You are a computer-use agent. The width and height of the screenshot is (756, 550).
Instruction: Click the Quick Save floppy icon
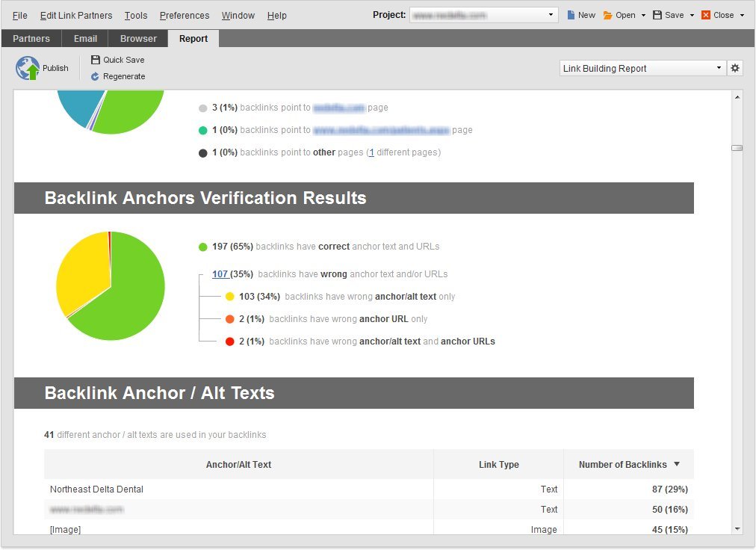click(96, 60)
